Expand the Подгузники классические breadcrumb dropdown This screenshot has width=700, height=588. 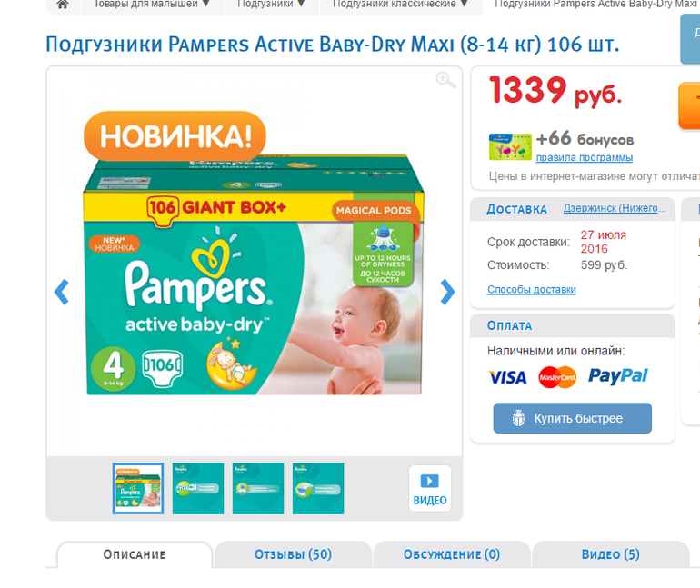point(465,4)
